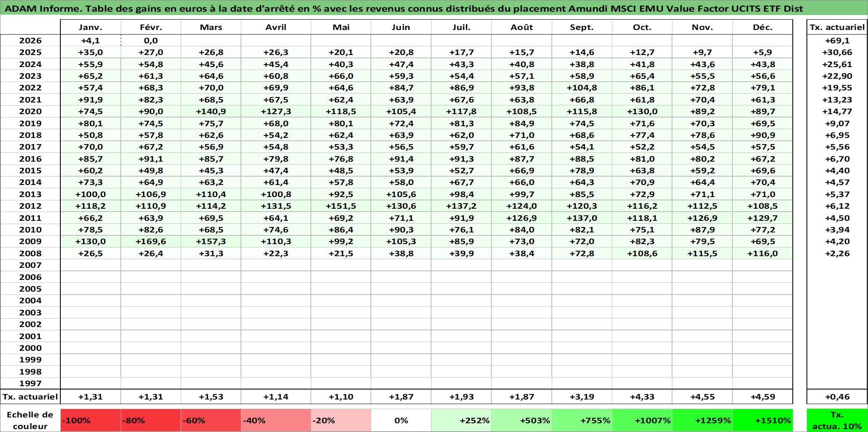Click the -40% pink color swatch
Screen dimensions: 868x432
[x=276, y=420]
